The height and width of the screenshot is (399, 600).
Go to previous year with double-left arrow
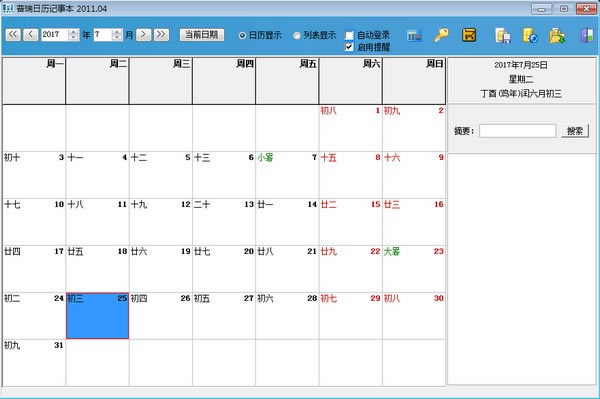[13, 34]
